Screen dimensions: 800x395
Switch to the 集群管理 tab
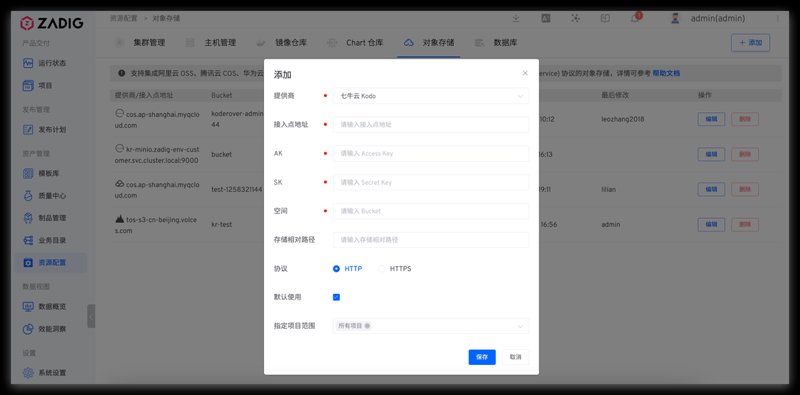pyautogui.click(x=149, y=43)
